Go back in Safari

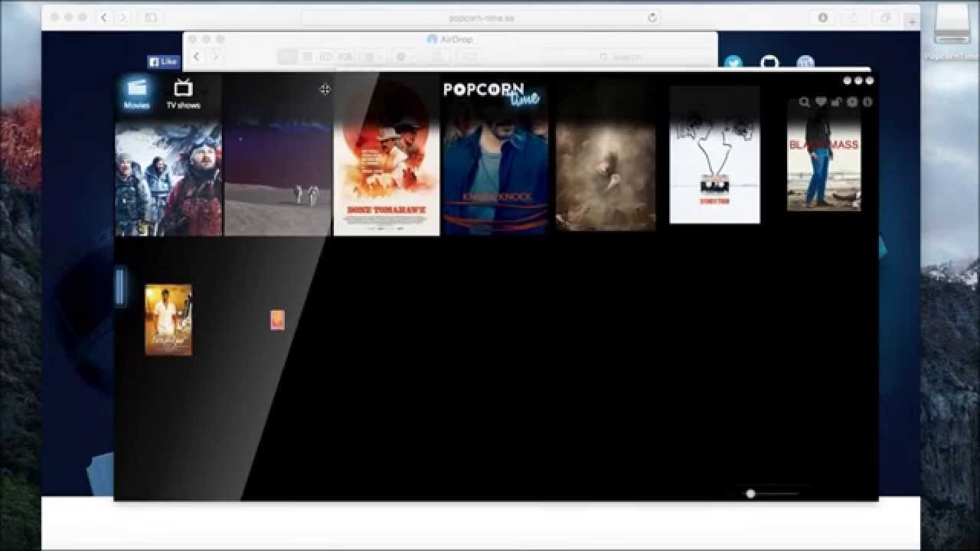[104, 17]
